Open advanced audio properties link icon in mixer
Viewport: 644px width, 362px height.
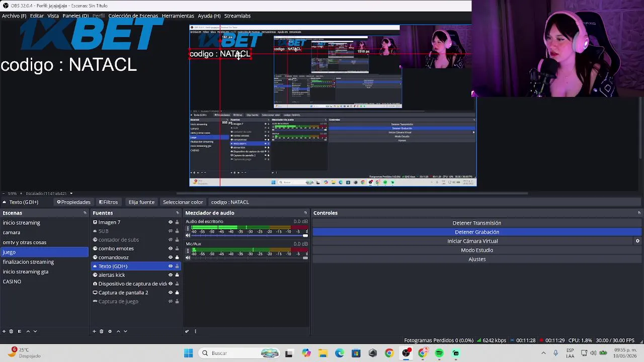click(x=187, y=331)
